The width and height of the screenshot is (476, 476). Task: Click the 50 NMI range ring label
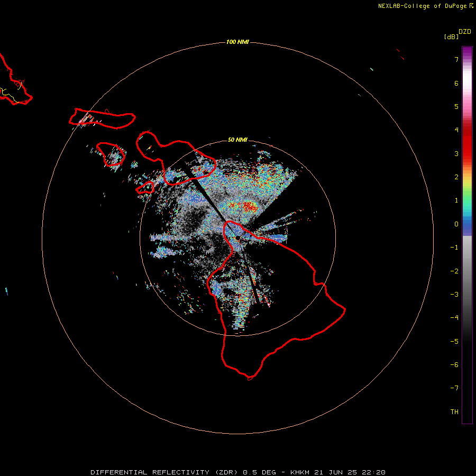237,140
